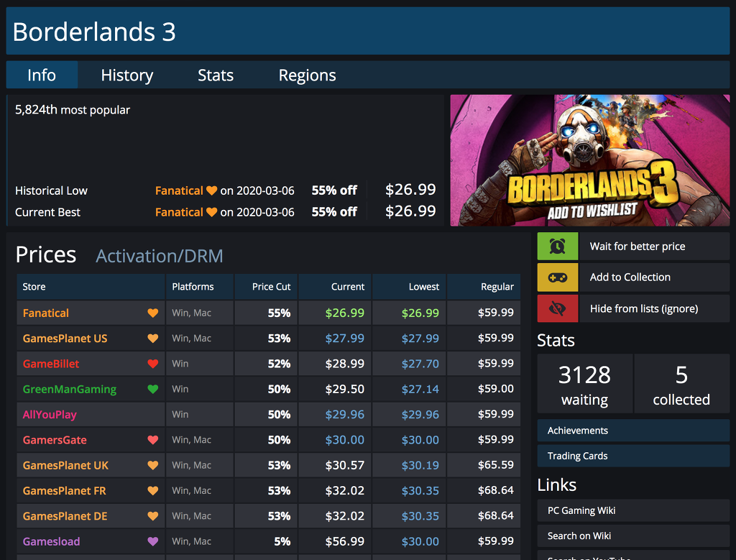Click Wait for better price button

click(654, 246)
